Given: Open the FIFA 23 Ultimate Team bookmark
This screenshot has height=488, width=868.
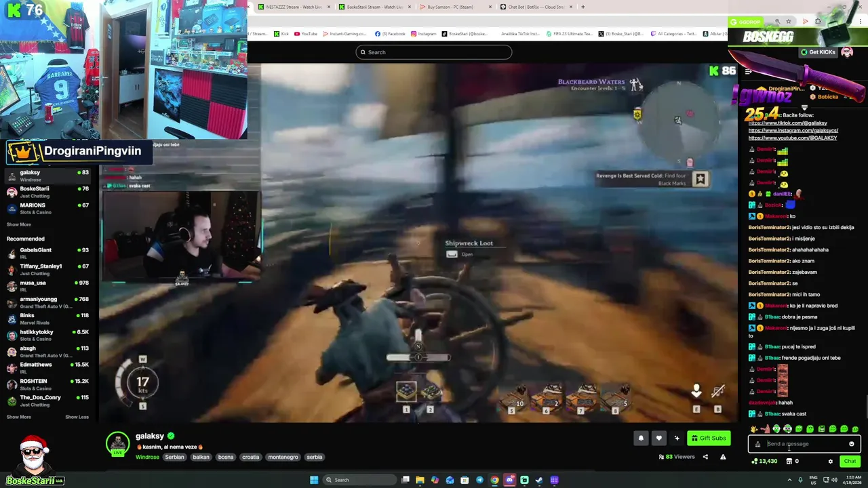Looking at the screenshot, I should (x=570, y=34).
